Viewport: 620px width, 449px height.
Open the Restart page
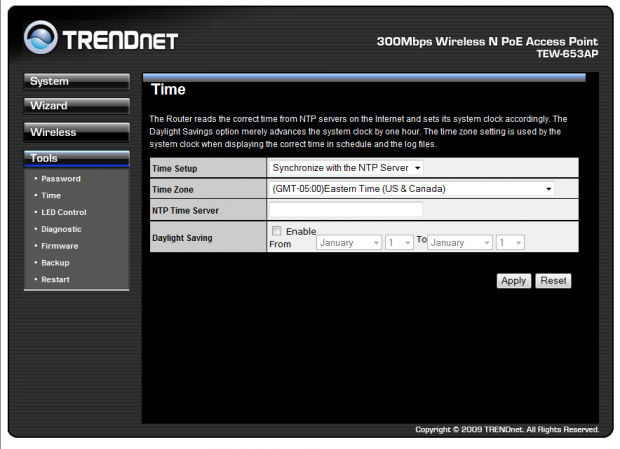[55, 279]
